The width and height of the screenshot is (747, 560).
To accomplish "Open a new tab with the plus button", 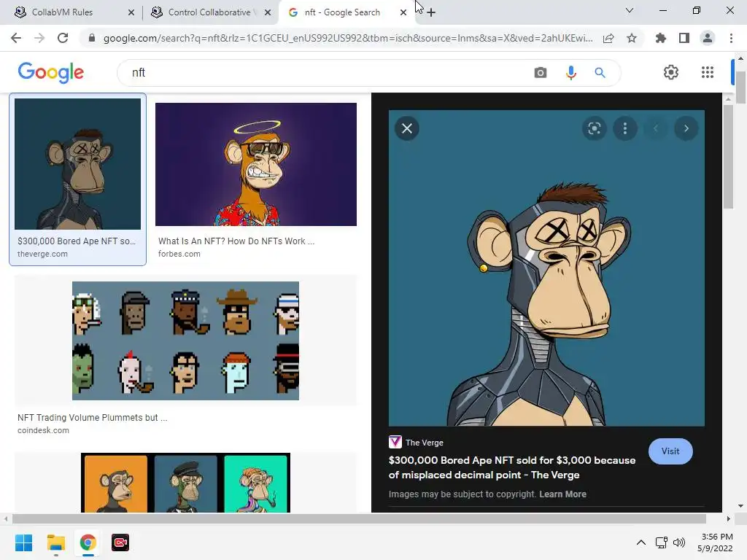I will click(431, 12).
